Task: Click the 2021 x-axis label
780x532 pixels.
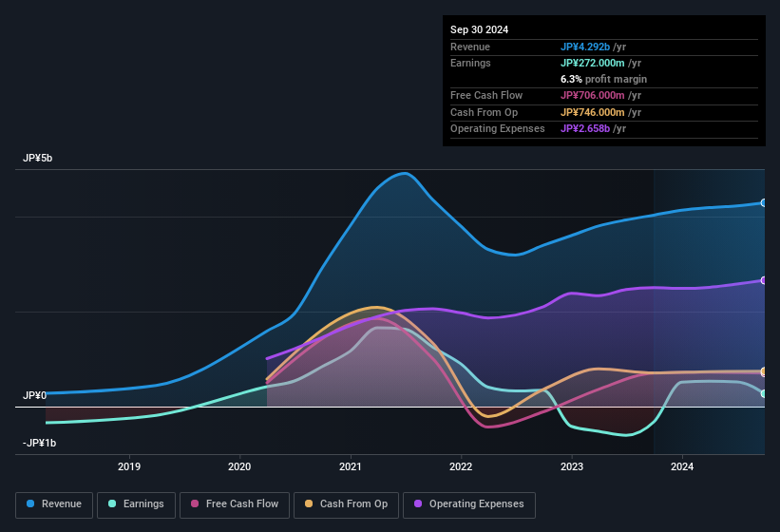Action: (351, 466)
